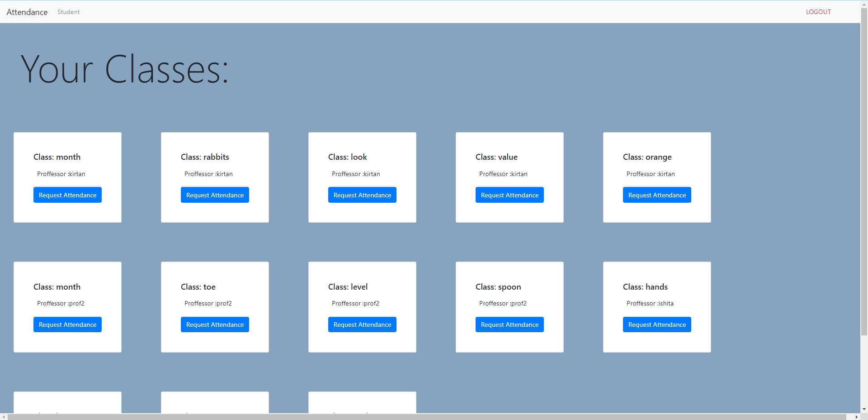Request attendance for the toe class
The height and width of the screenshot is (420, 868).
click(215, 324)
